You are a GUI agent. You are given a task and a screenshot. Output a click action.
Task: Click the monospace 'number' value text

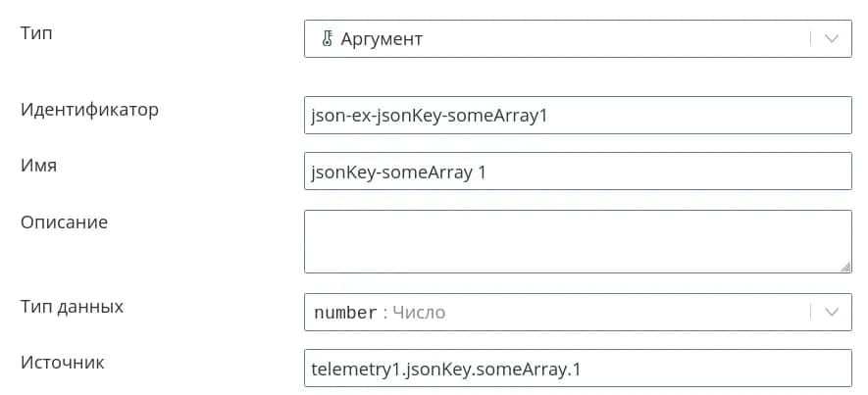[x=345, y=313]
